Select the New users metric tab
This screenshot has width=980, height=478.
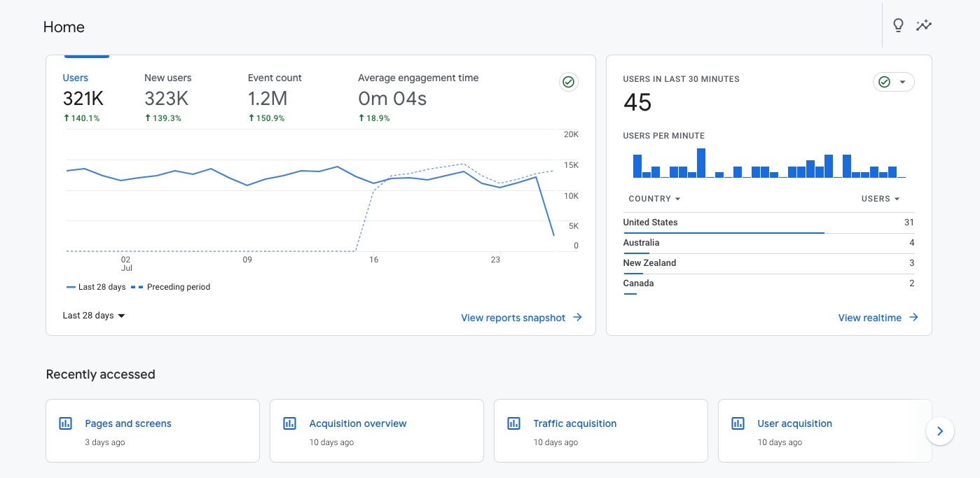pyautogui.click(x=168, y=98)
